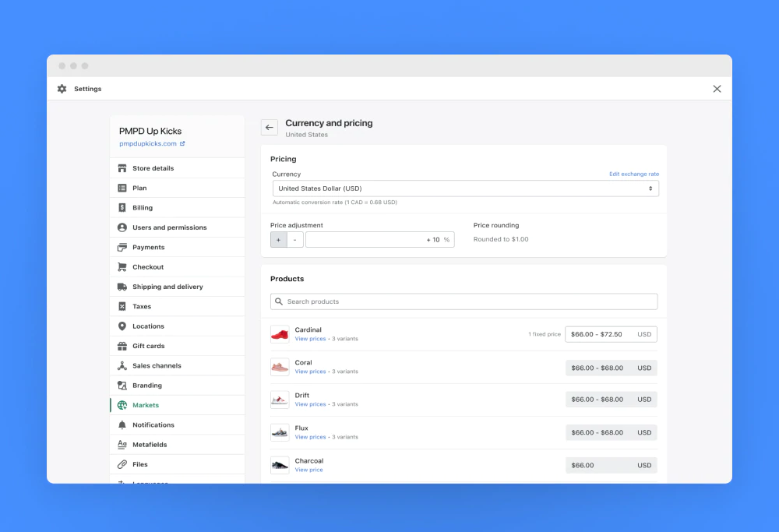Click View prices under Coral
The image size is (779, 532).
click(311, 372)
